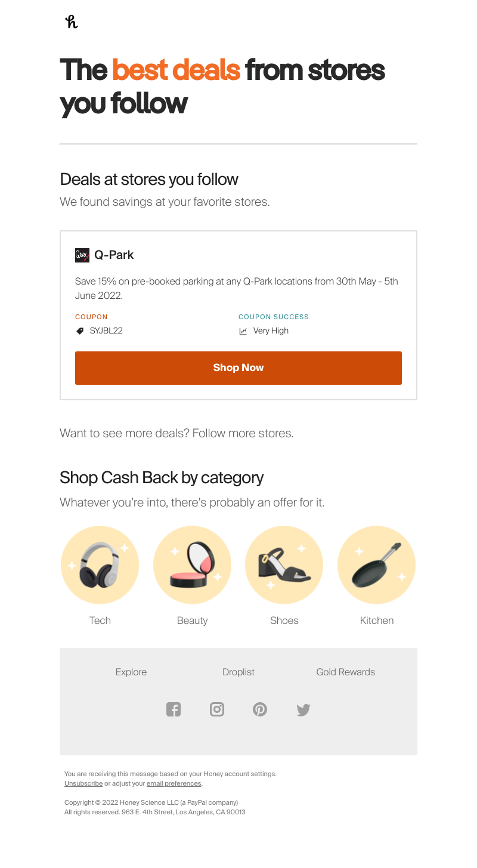Click the SYJBL22 coupon code text
The width and height of the screenshot is (477, 868).
click(106, 330)
